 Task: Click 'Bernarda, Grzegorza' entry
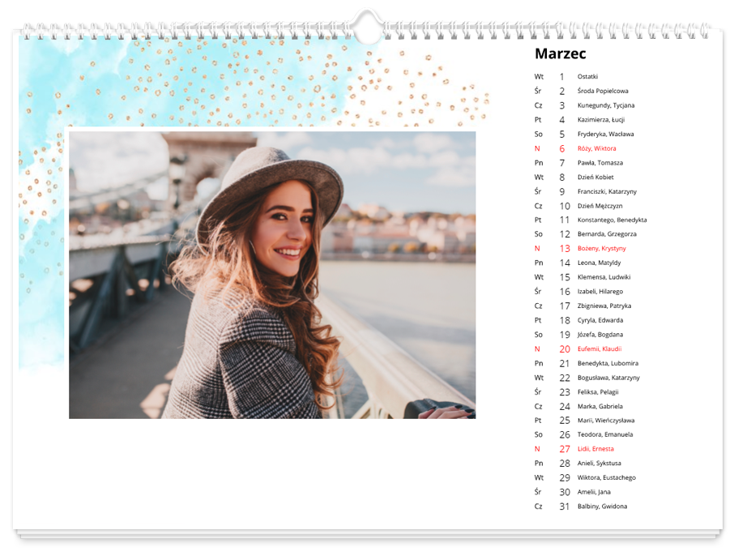[x=607, y=234]
